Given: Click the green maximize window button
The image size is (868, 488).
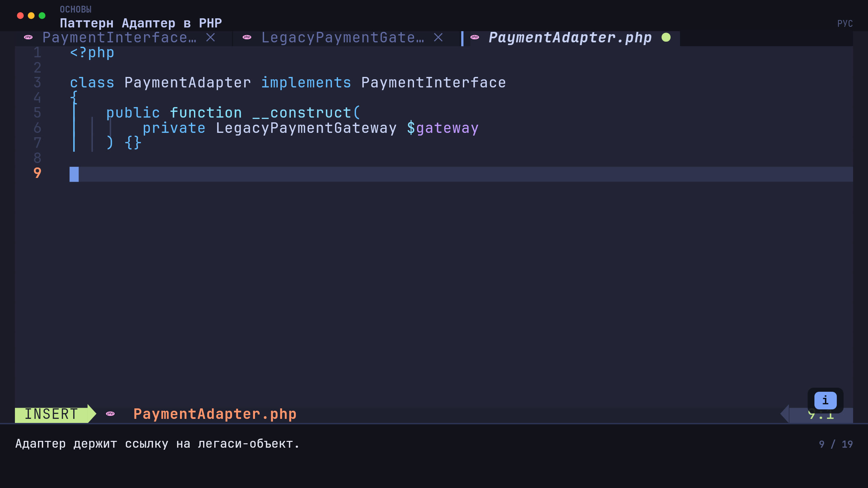Looking at the screenshot, I should point(42,16).
